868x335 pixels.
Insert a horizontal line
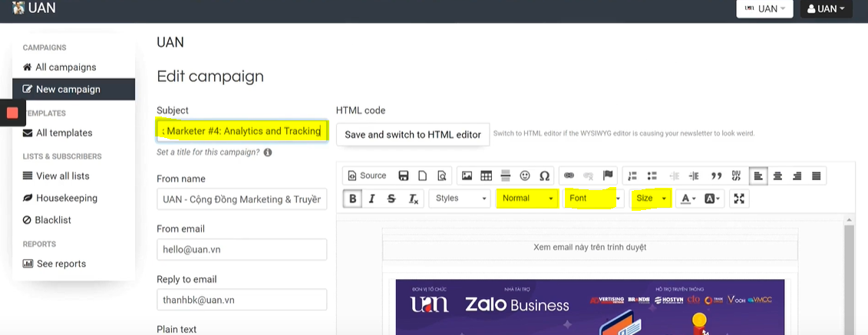point(505,176)
